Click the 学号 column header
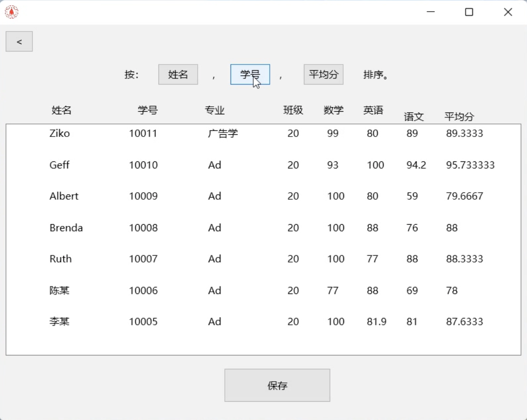 (148, 110)
